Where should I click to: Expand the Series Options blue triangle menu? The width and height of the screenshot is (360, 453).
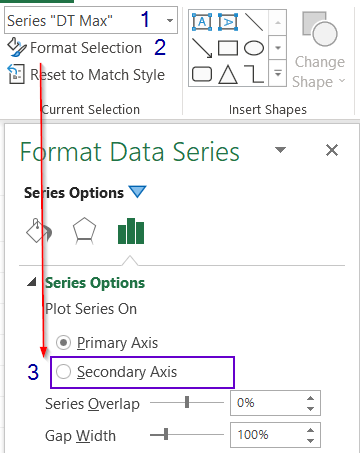tap(138, 192)
